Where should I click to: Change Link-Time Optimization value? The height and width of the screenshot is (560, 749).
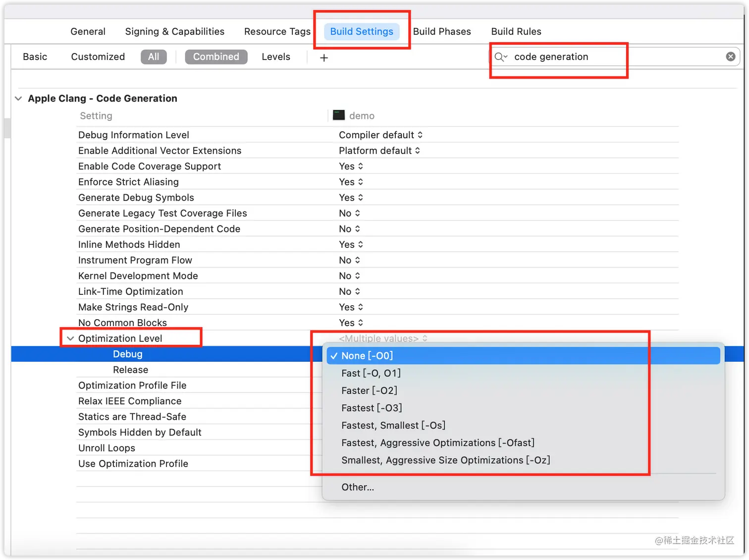point(349,291)
